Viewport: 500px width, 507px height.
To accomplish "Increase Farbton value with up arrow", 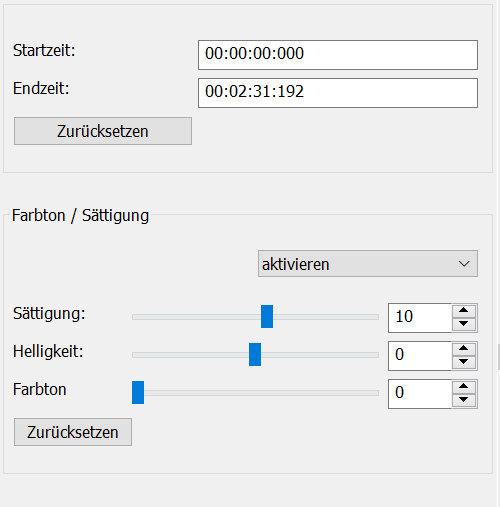I will tap(464, 386).
